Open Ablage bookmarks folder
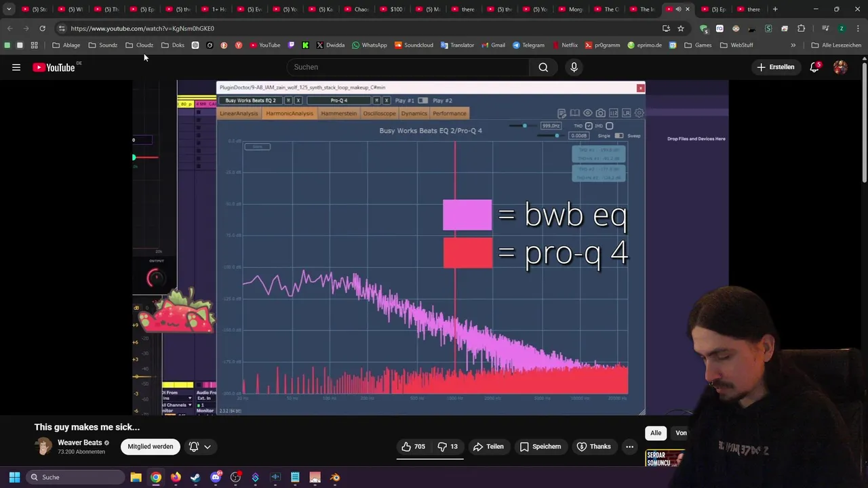868x488 pixels. click(x=66, y=45)
